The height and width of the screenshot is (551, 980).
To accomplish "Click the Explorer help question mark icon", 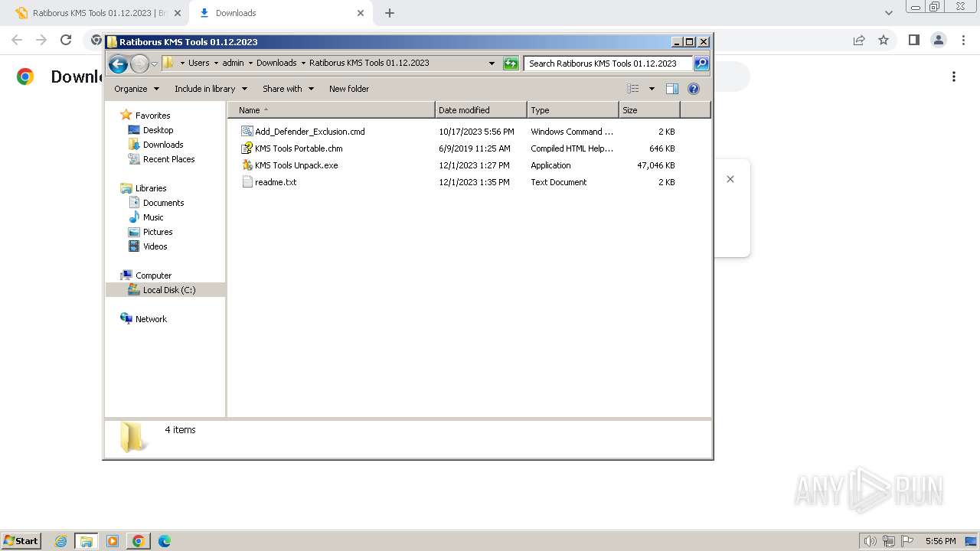I will [694, 89].
